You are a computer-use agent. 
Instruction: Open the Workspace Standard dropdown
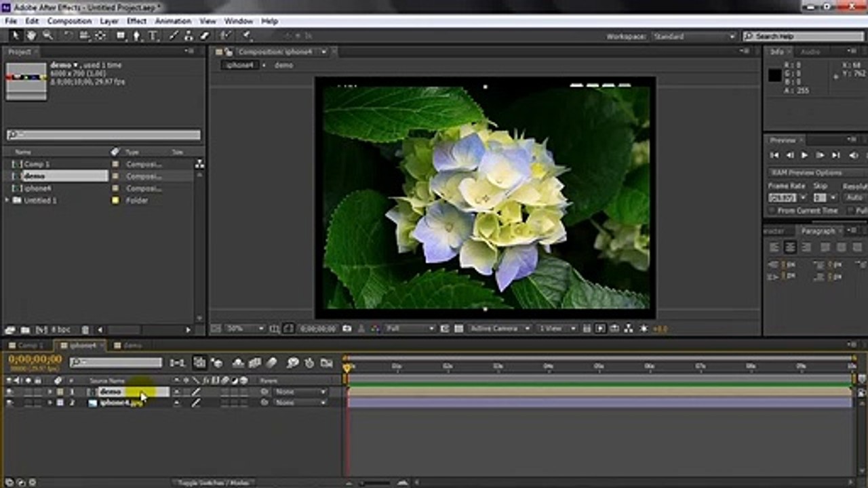(693, 37)
